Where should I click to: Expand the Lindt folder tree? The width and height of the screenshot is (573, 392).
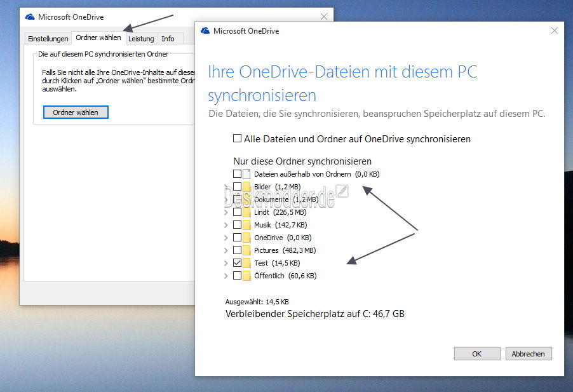click(x=226, y=212)
